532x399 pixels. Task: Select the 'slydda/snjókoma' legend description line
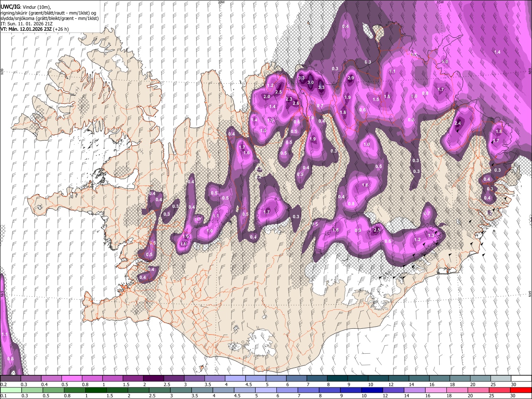49,18
